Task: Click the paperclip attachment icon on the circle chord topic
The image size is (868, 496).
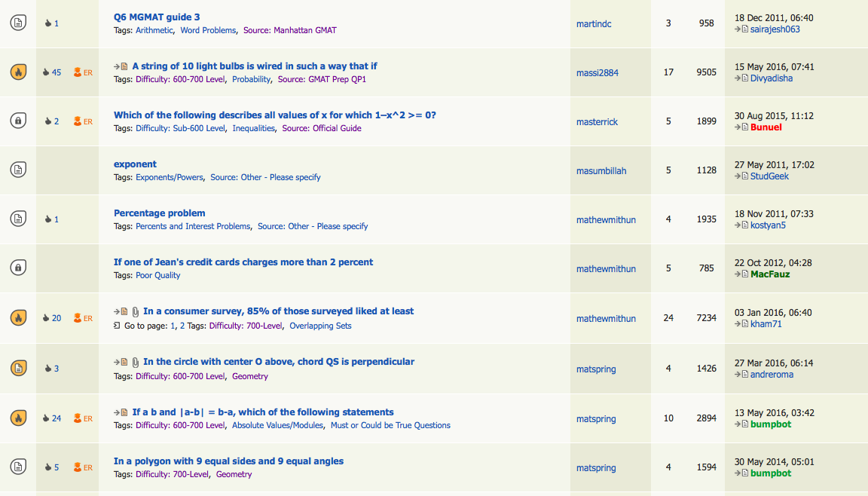Action: point(136,362)
